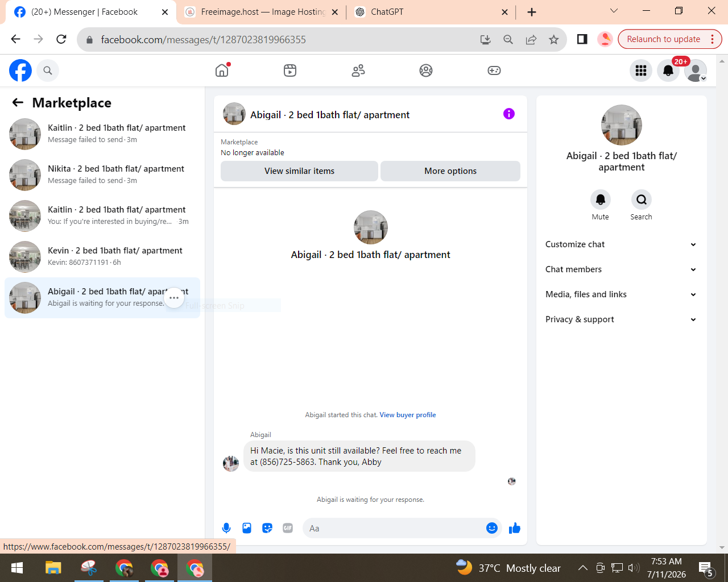Open File Explorer from the taskbar
728x582 pixels.
pos(53,568)
